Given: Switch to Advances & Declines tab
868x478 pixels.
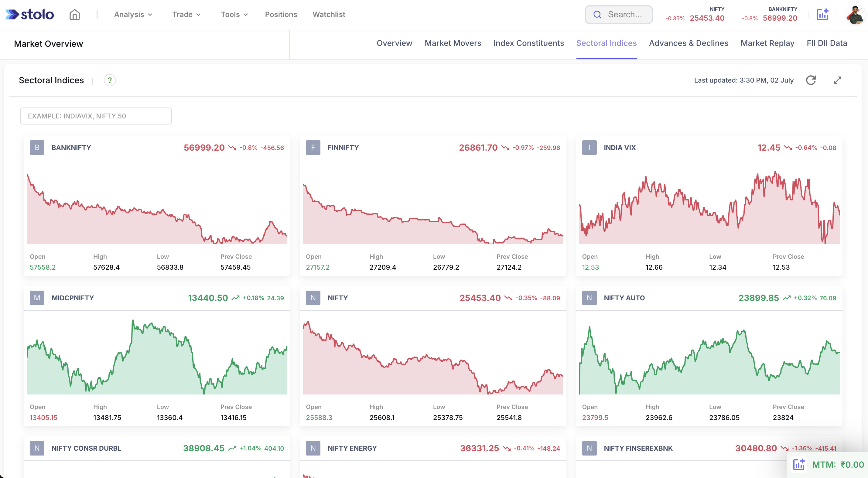Looking at the screenshot, I should coord(689,43).
